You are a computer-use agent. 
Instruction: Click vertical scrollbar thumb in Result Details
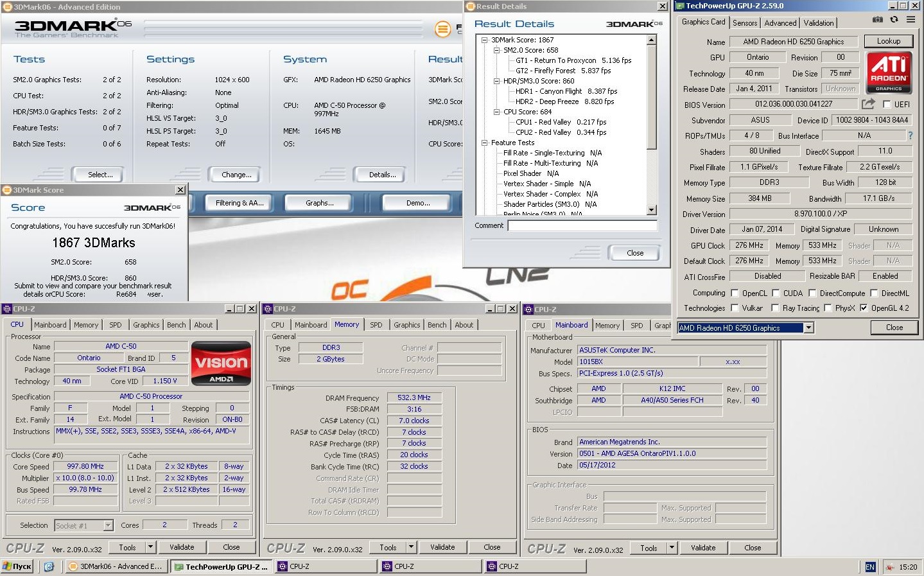[652, 97]
